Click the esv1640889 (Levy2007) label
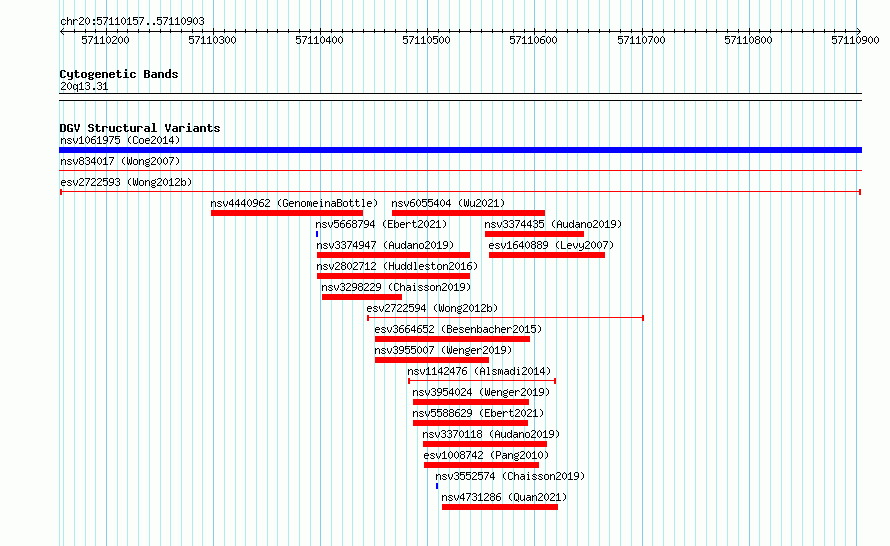The width and height of the screenshot is (890, 546). tap(551, 245)
